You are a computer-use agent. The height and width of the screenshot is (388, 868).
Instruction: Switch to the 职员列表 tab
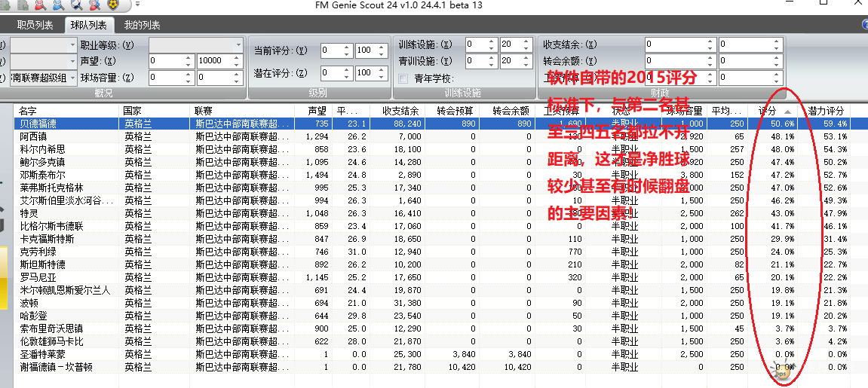(35, 26)
